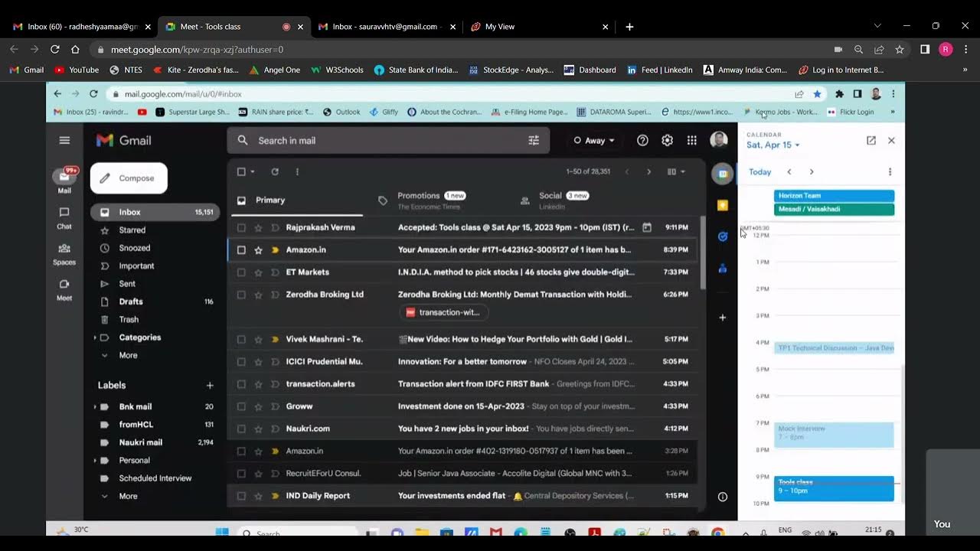Go to next day in calendar panel

point(812,171)
